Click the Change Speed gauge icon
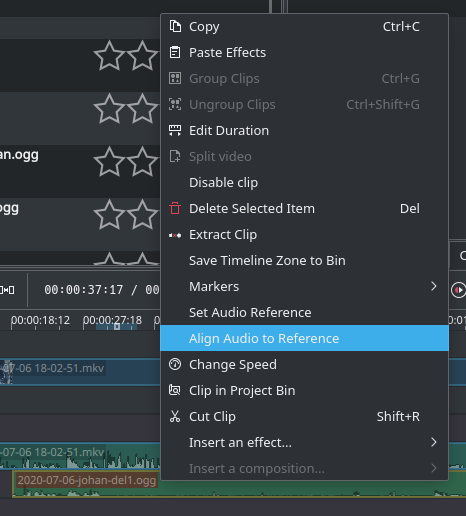 coord(175,364)
